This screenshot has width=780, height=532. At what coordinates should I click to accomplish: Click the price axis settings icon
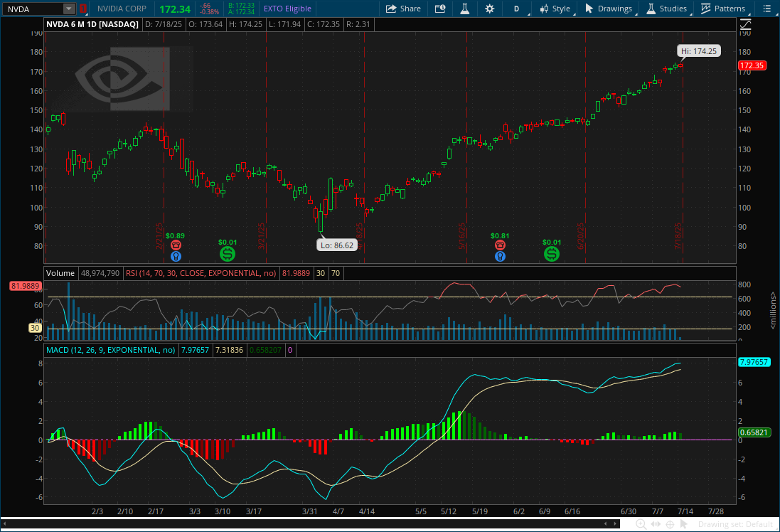745,24
